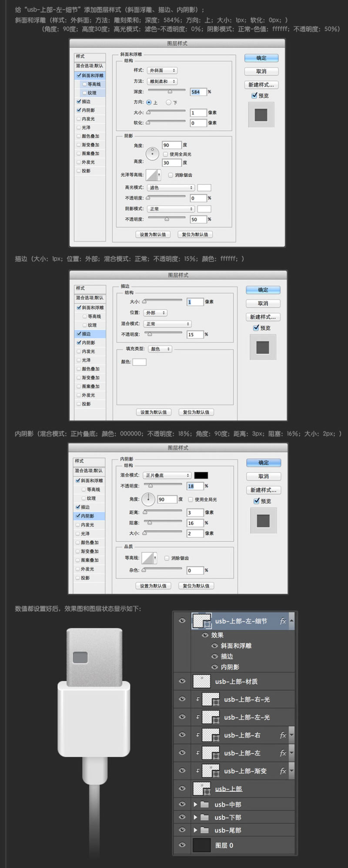Click the preview swatch in 斜面和浮雕 dialog
Viewport: 348px width, 868px height.
pos(261,115)
